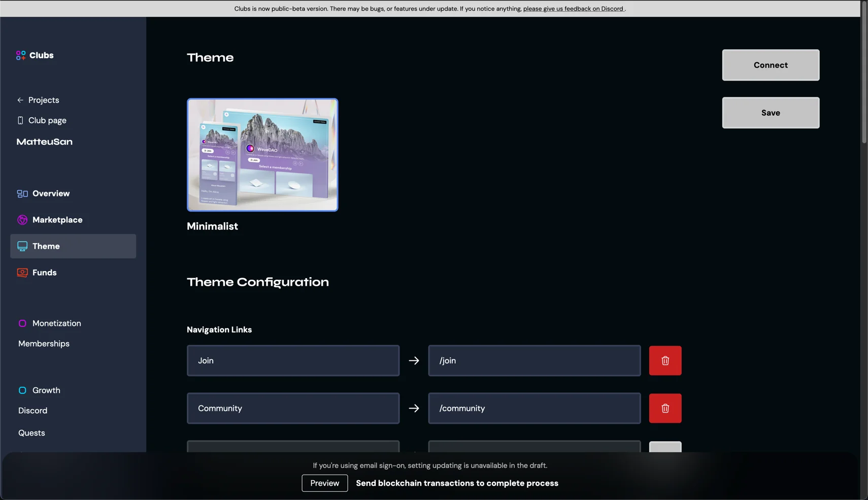Select the Club page mobile icon
The image size is (868, 500).
point(19,120)
